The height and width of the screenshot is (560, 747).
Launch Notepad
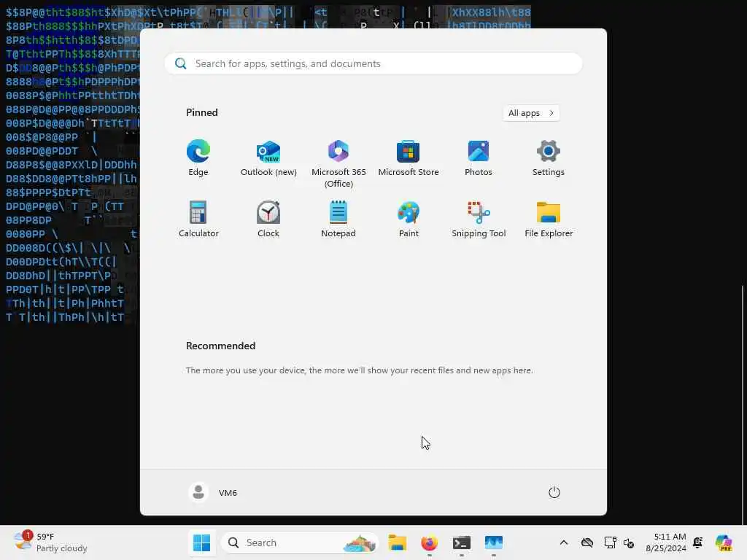338,219
